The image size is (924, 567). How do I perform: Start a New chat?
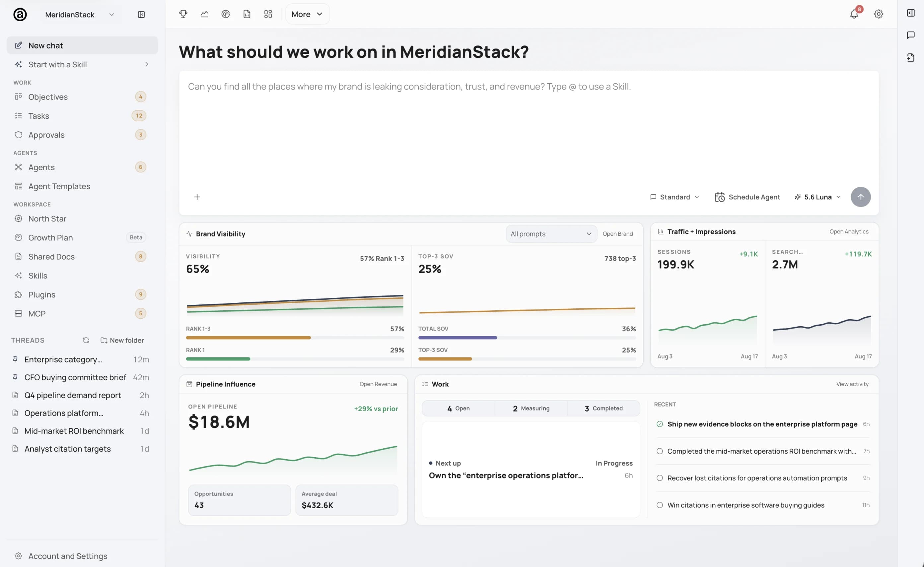pos(82,45)
